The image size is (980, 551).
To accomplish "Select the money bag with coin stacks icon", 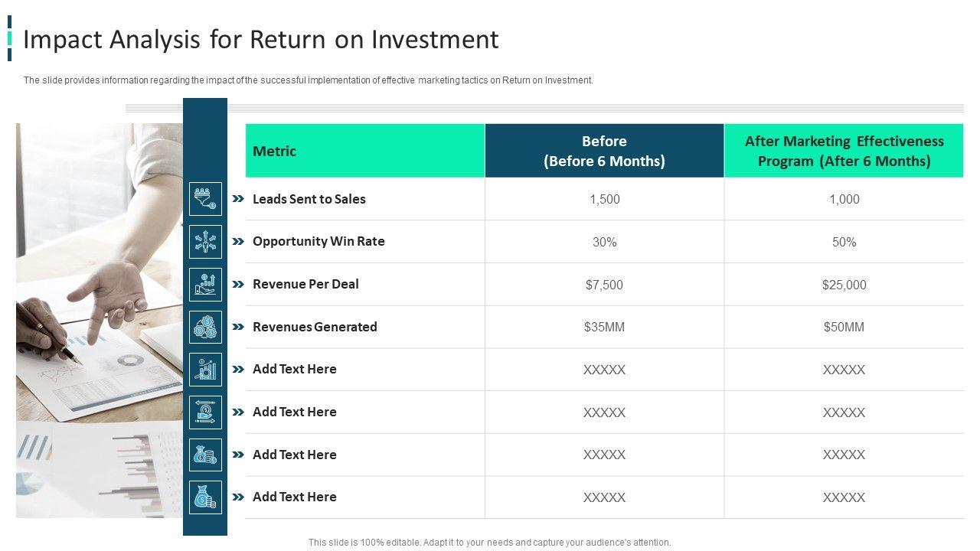I will click(205, 455).
